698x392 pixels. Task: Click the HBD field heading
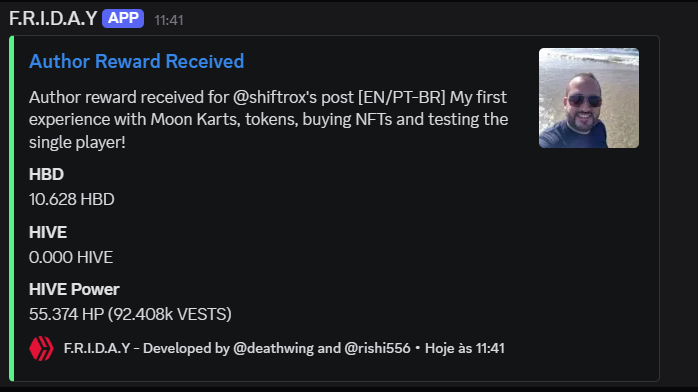coord(46,174)
